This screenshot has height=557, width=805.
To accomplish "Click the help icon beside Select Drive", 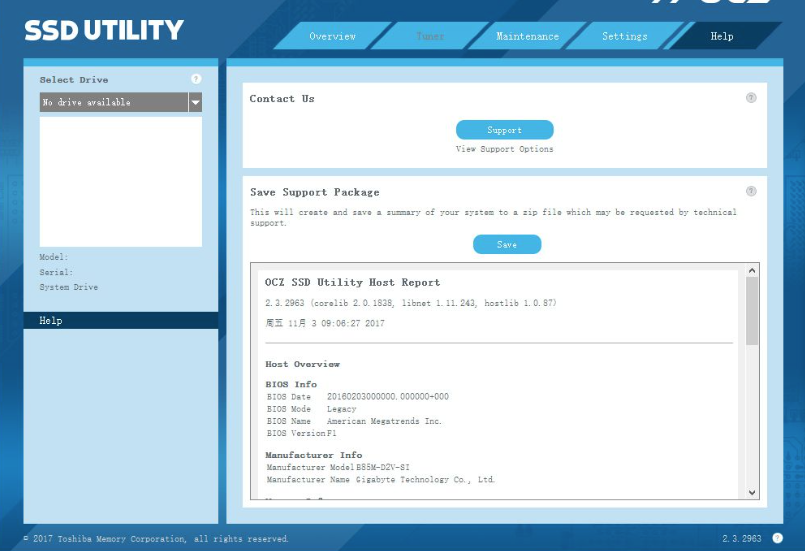I will [x=196, y=79].
